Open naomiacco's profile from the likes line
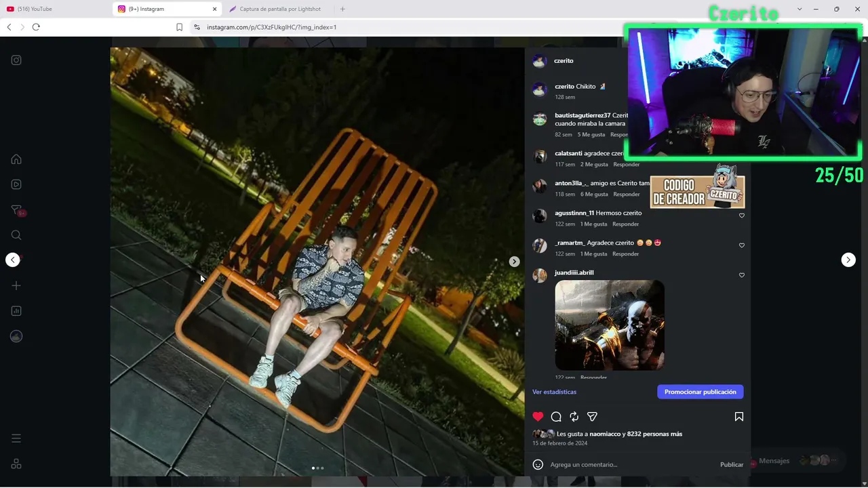 (605, 434)
